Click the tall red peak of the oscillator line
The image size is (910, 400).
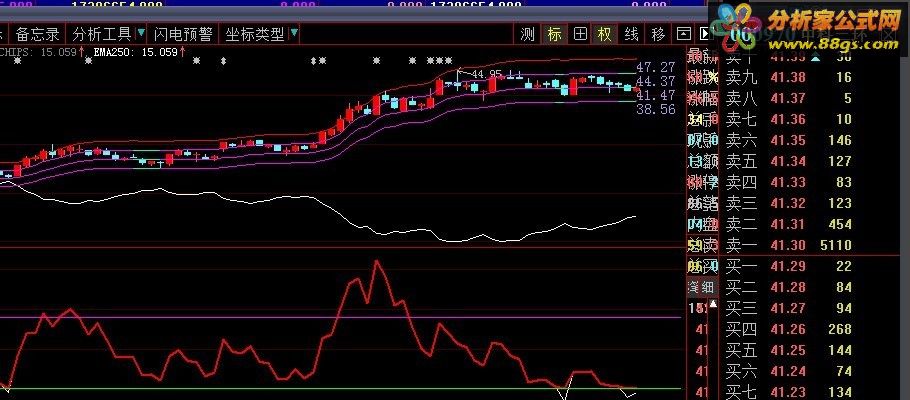[378, 262]
